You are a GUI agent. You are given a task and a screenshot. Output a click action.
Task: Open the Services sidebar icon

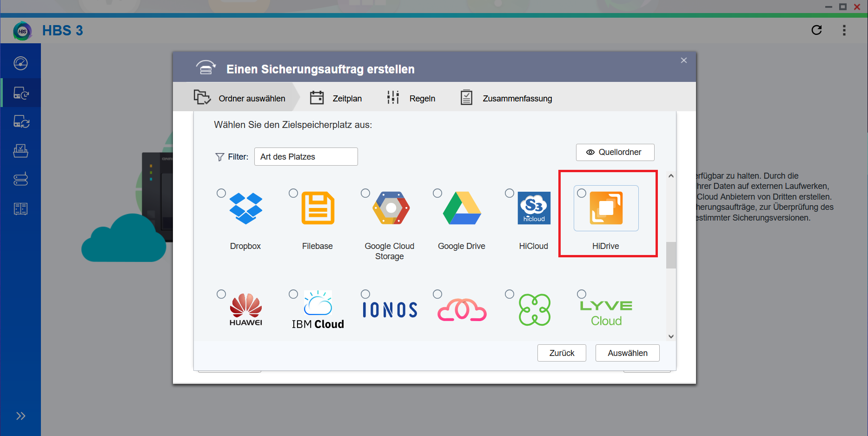20,208
